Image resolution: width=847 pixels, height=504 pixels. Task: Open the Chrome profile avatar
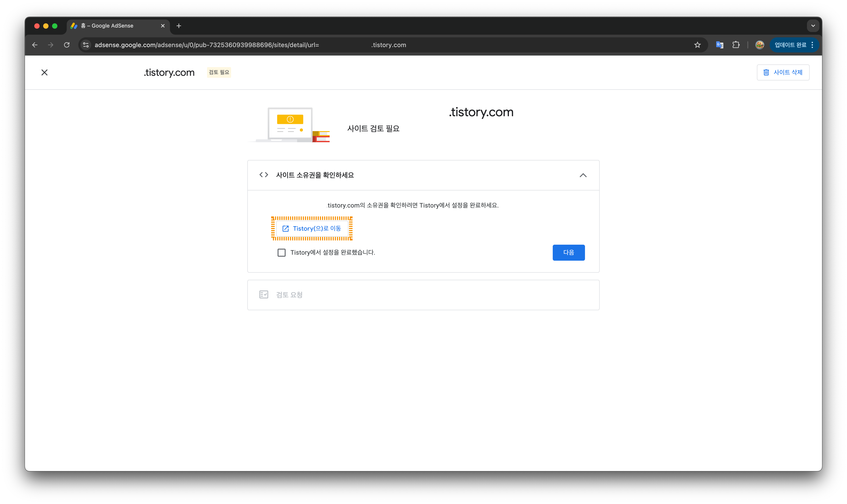click(x=760, y=45)
